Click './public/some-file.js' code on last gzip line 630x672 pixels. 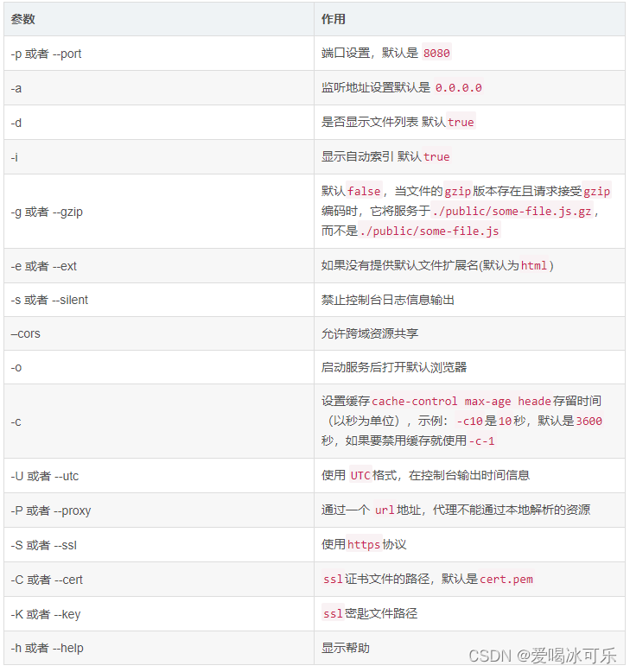430,231
